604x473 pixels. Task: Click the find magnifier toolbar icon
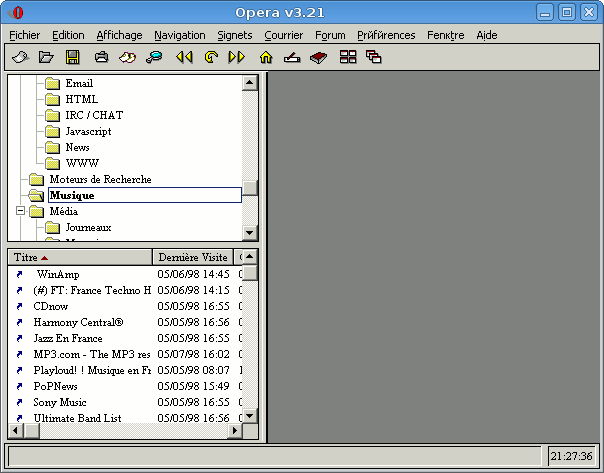click(x=154, y=57)
